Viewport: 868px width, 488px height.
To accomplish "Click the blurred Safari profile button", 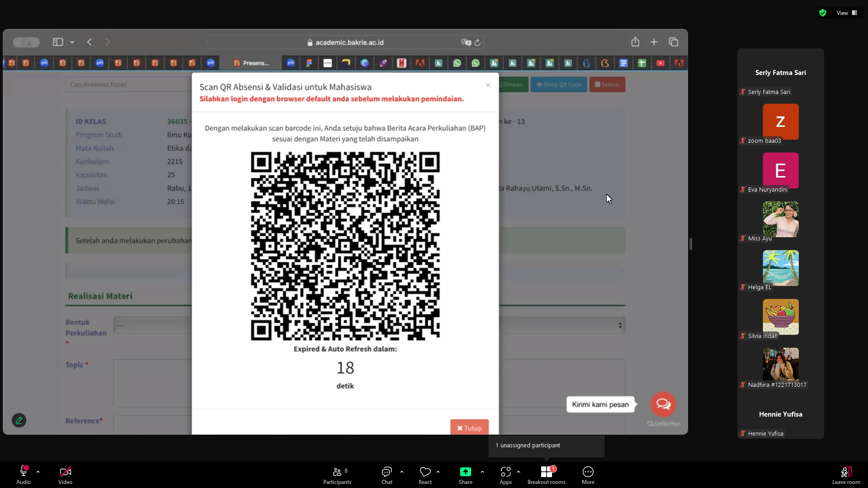I will click(26, 42).
